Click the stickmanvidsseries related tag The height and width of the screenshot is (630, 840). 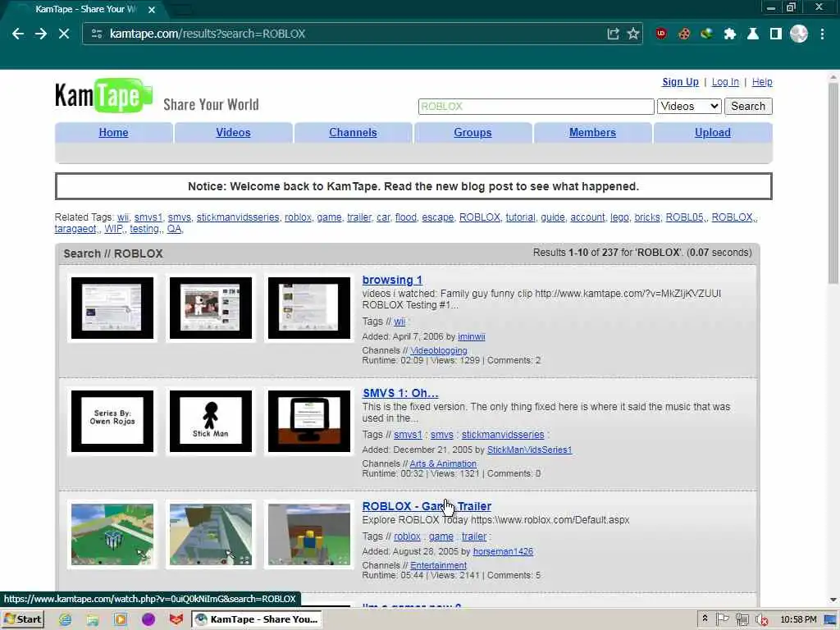238,217
